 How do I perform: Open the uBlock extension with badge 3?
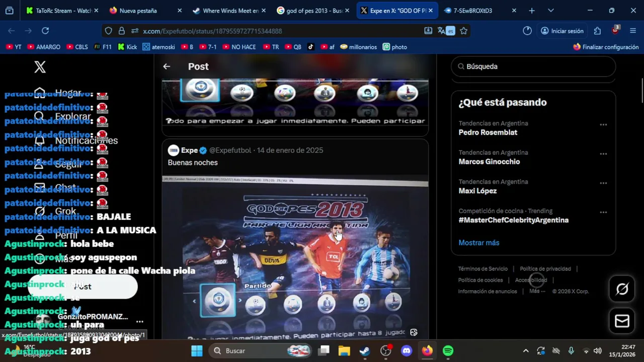(615, 30)
